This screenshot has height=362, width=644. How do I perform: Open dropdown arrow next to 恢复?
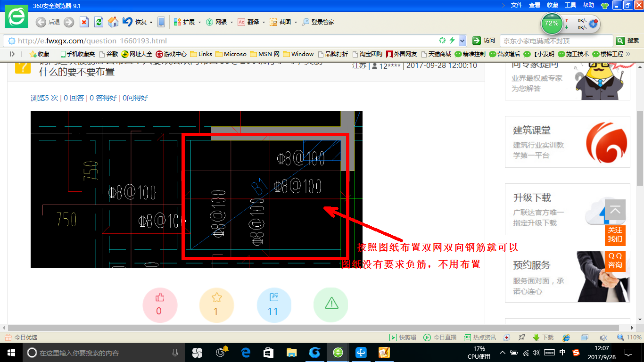click(151, 22)
